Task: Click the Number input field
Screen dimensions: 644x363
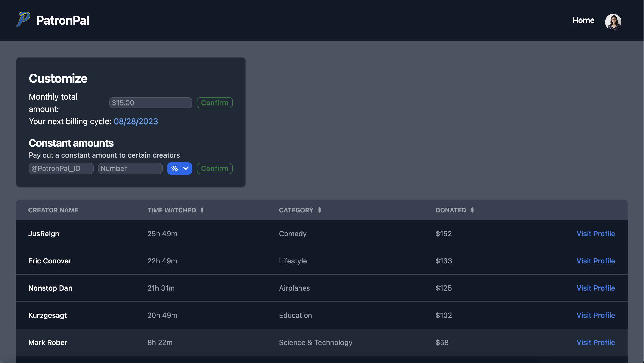Action: [x=130, y=168]
